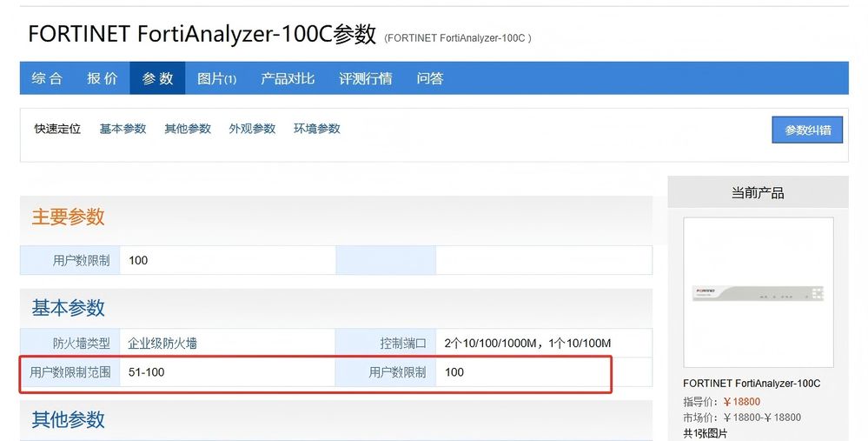Open the 图片(1) tab

[217, 78]
